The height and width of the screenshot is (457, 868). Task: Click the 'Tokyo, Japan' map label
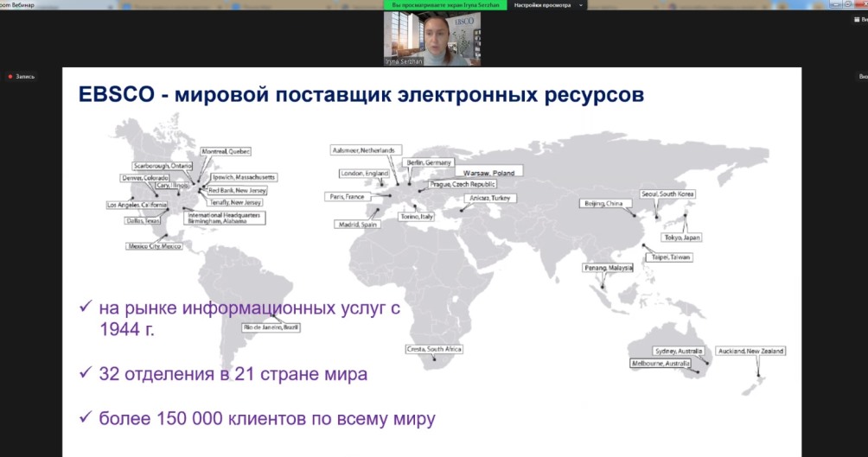click(682, 237)
